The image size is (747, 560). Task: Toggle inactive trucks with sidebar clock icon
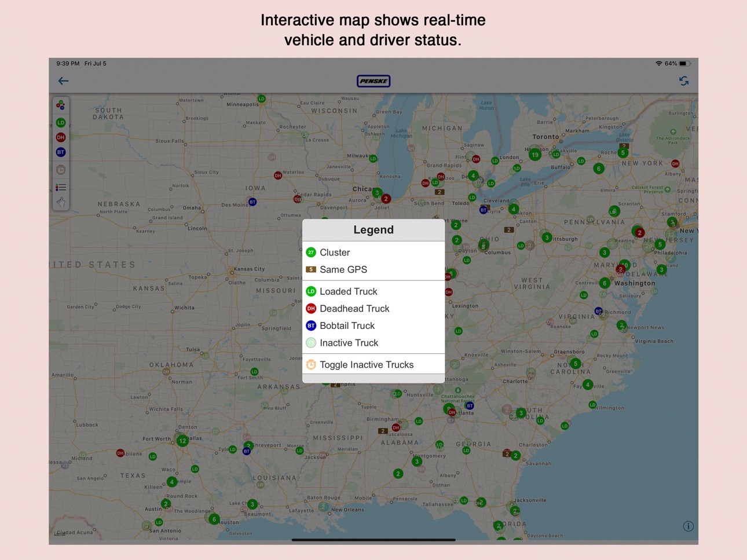(x=61, y=170)
